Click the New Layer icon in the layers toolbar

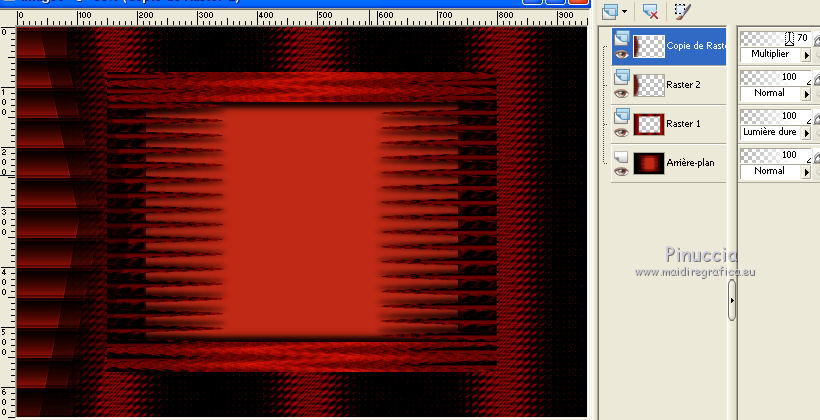(609, 12)
